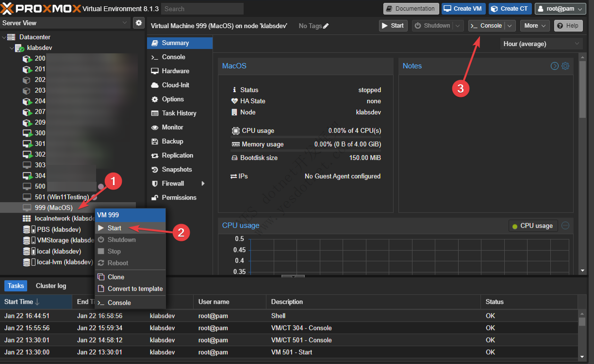Screen dimensions: 594x364
Task: Open the Hardware section
Action: pos(175,71)
